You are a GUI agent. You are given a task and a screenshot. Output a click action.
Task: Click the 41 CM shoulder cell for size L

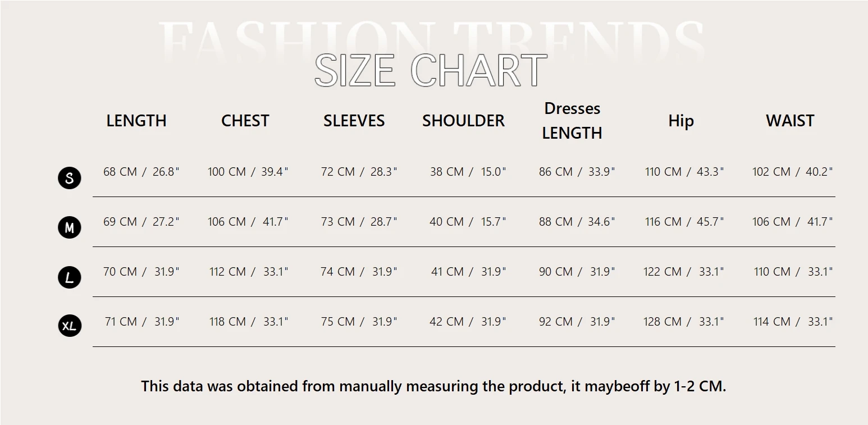[x=468, y=272]
